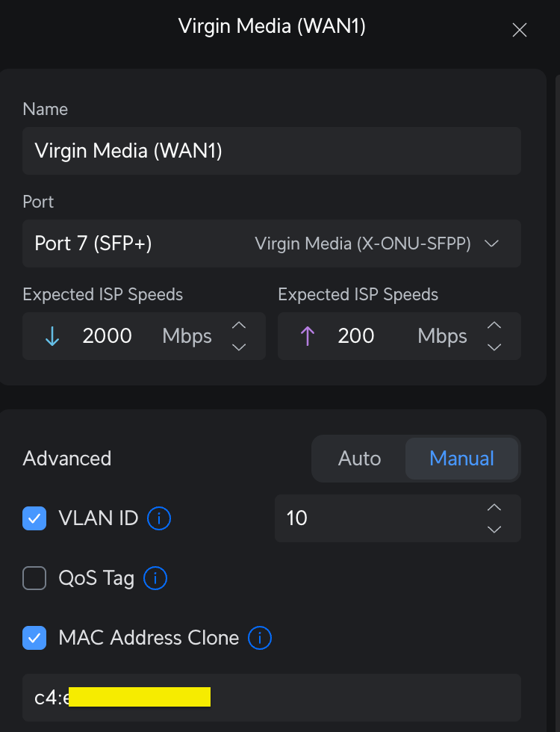The width and height of the screenshot is (560, 732).
Task: Open the QoS Tag info tooltip
Action: pyautogui.click(x=156, y=578)
